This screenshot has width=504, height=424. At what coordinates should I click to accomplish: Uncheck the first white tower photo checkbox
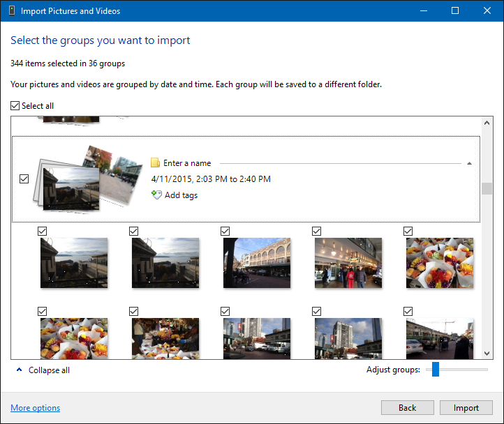(225, 311)
